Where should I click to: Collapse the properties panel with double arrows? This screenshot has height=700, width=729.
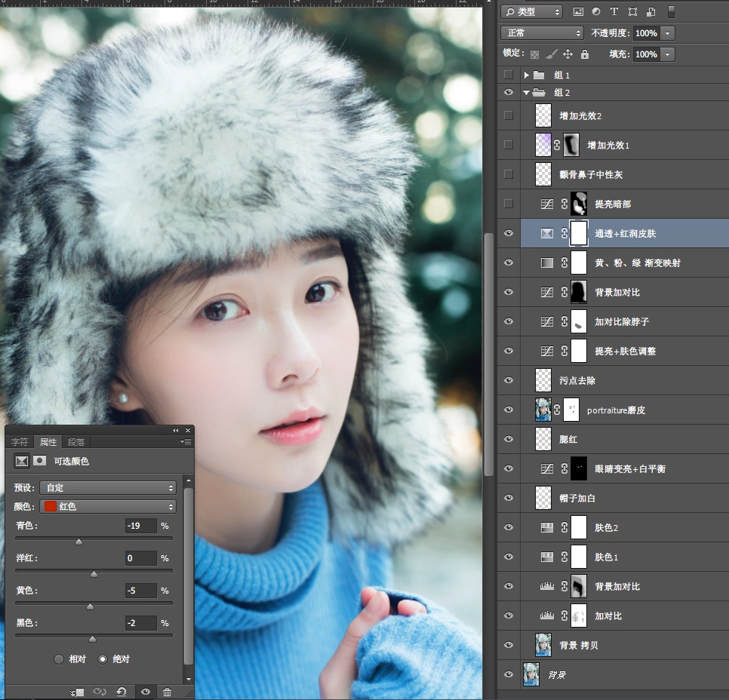pos(175,431)
